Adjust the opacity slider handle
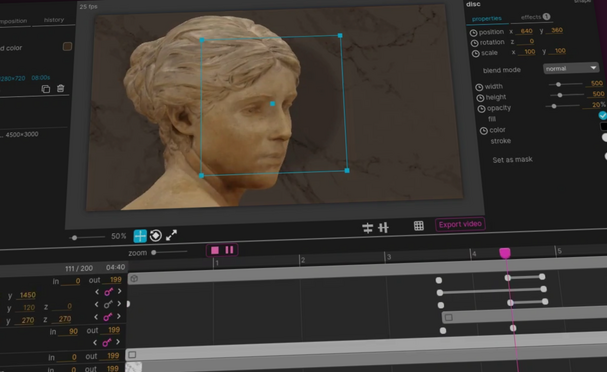The width and height of the screenshot is (607, 372). click(x=554, y=106)
